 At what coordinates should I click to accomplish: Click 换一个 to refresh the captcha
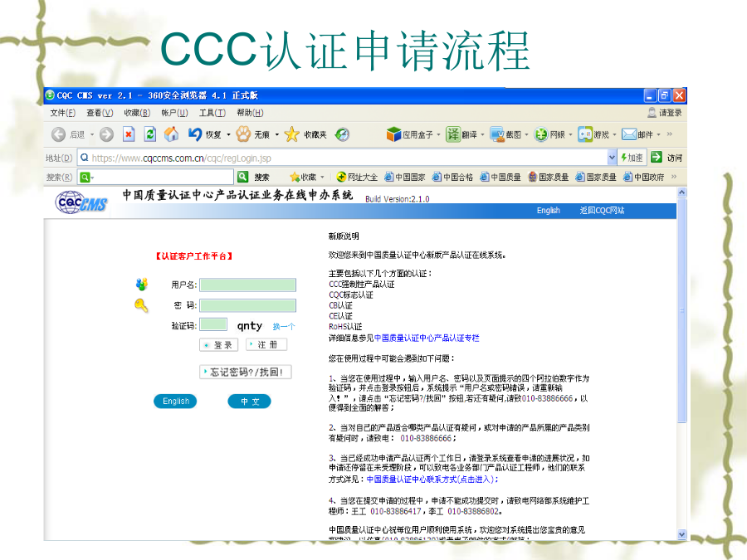[x=284, y=327]
